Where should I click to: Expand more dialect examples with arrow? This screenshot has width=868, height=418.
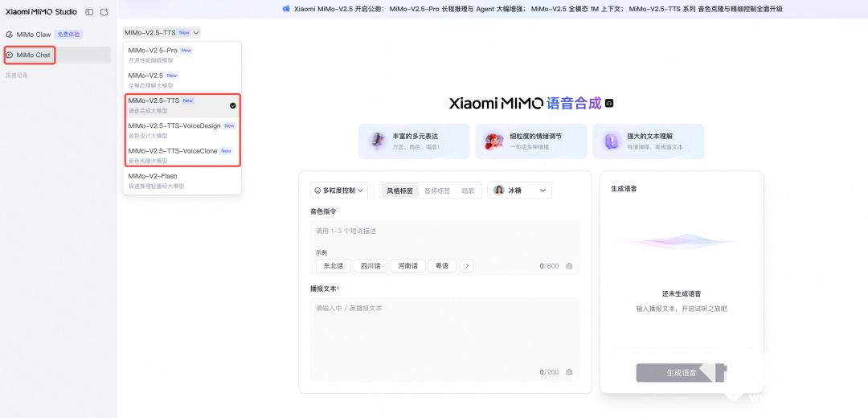(467, 265)
